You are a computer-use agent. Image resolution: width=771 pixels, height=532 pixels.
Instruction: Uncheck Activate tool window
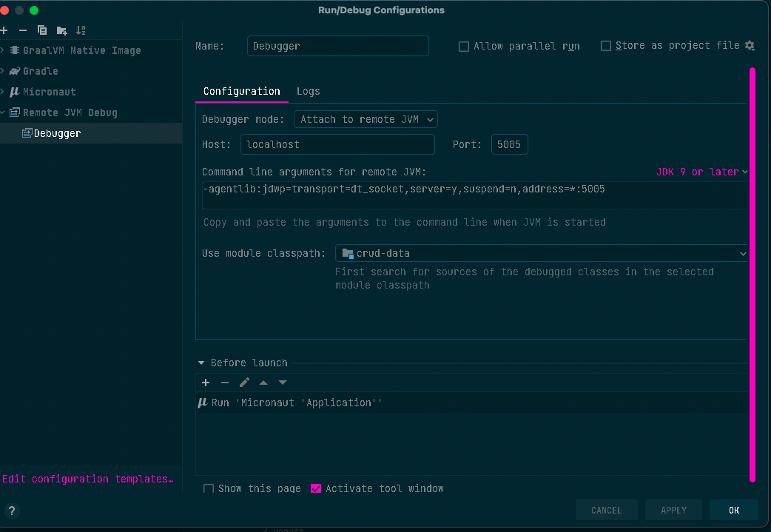click(316, 488)
